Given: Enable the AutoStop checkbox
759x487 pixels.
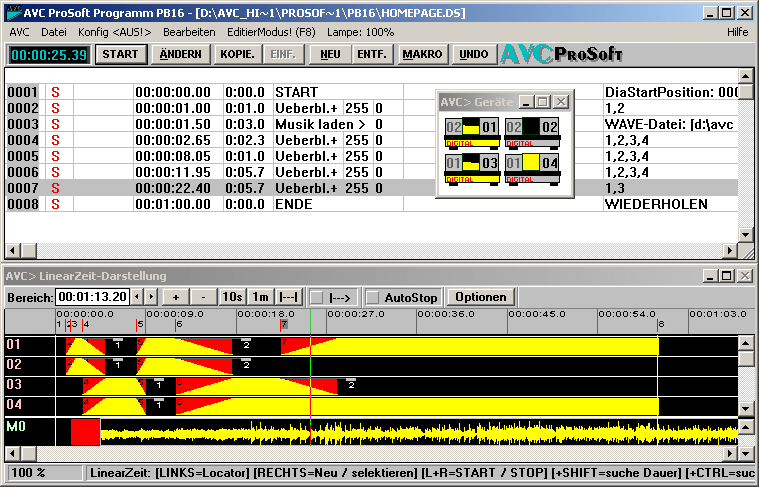Looking at the screenshot, I should point(372,297).
